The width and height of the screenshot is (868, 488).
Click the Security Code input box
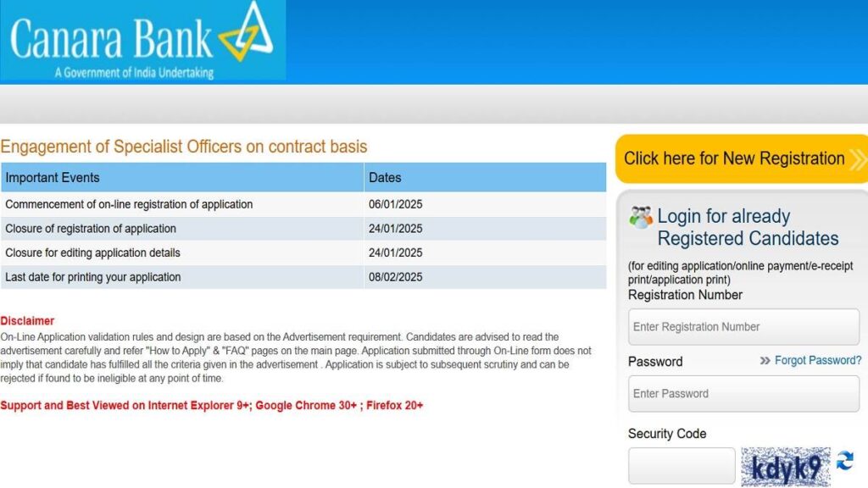click(x=682, y=466)
